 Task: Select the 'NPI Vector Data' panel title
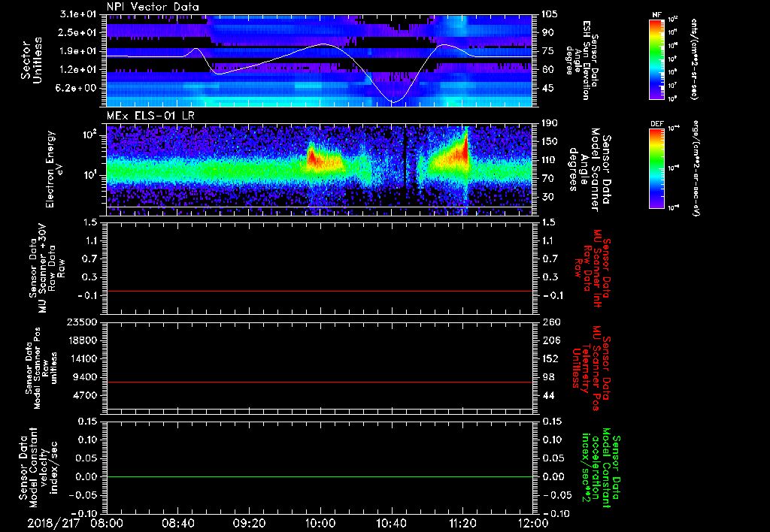[x=153, y=7]
